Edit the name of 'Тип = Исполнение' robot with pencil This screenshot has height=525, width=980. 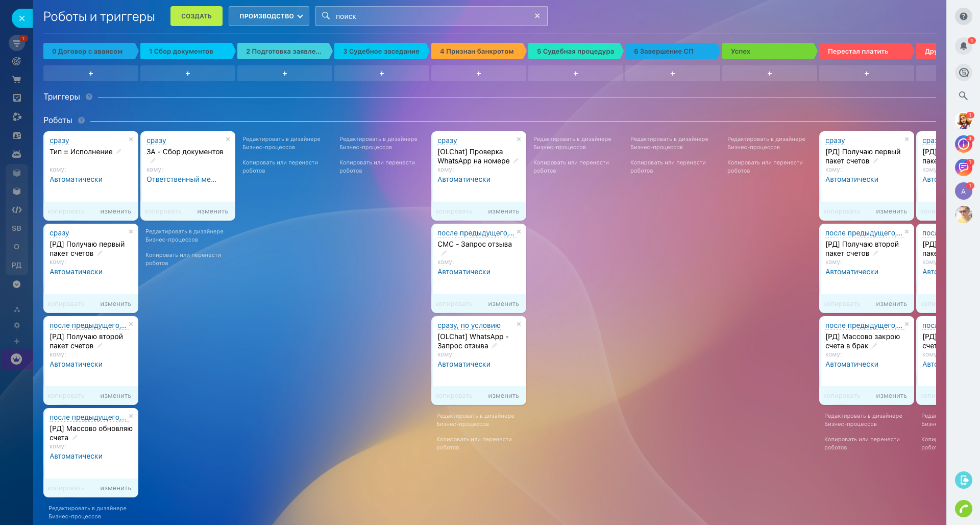[119, 152]
